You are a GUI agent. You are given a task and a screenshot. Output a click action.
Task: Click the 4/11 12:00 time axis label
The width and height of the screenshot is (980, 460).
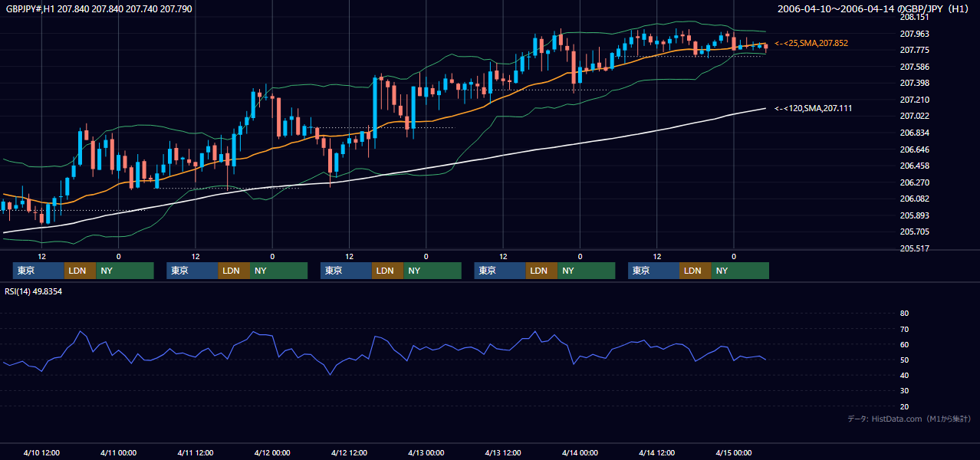pyautogui.click(x=195, y=452)
